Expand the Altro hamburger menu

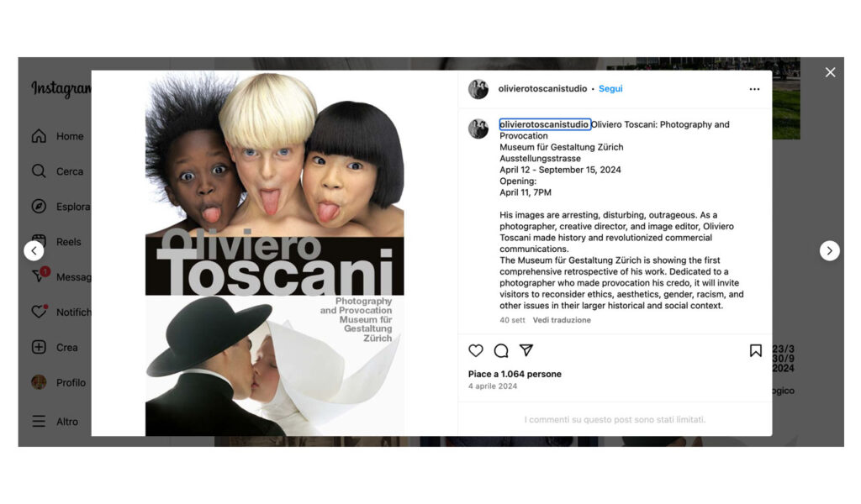[x=39, y=421]
